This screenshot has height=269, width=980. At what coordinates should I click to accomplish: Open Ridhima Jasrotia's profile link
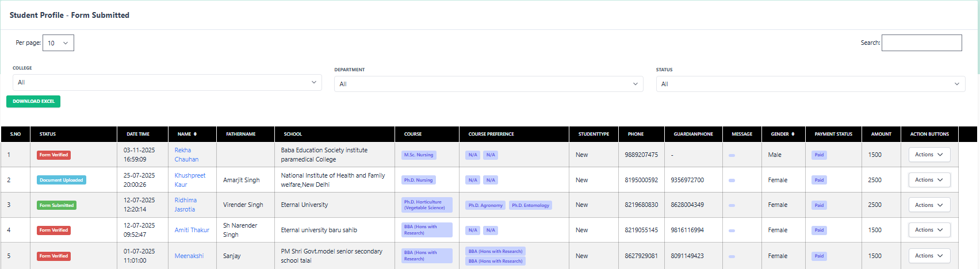(x=186, y=205)
